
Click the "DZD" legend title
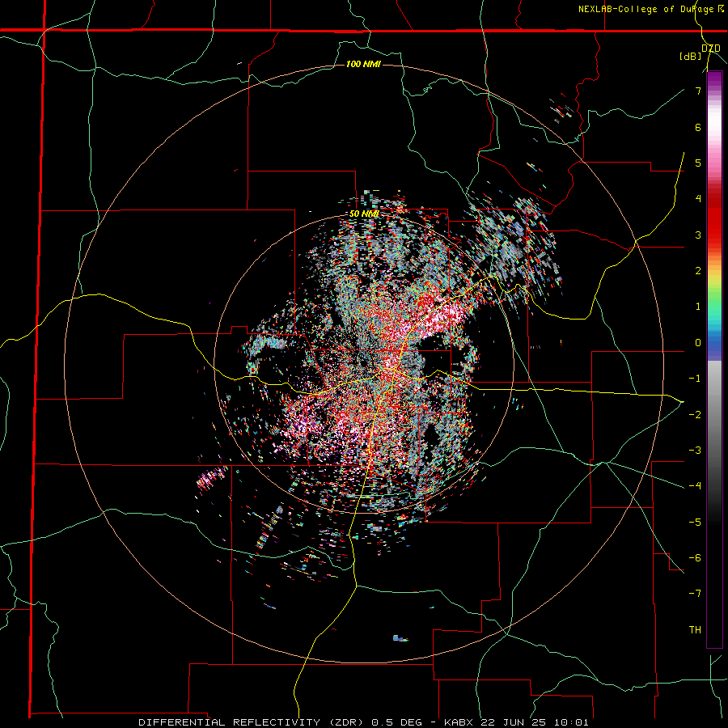[711, 48]
